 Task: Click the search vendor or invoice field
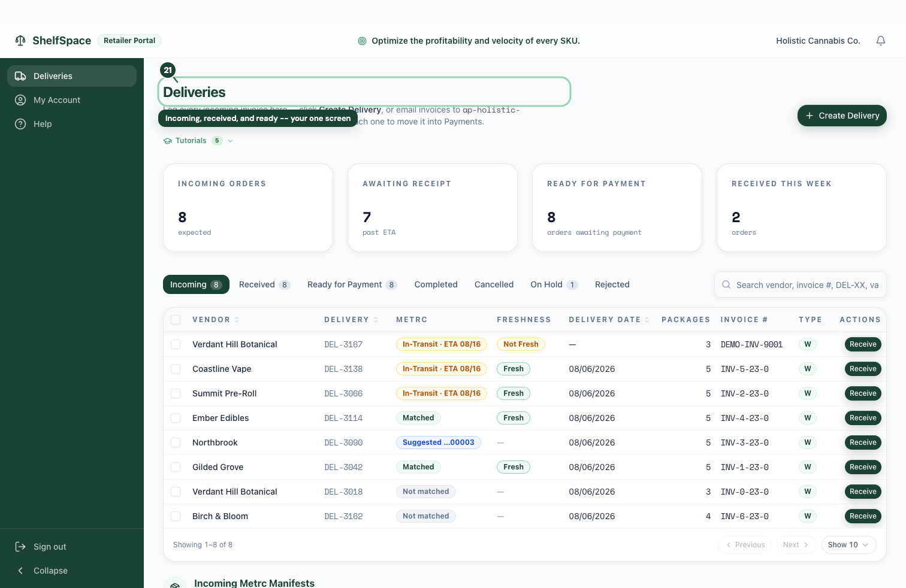(x=800, y=285)
